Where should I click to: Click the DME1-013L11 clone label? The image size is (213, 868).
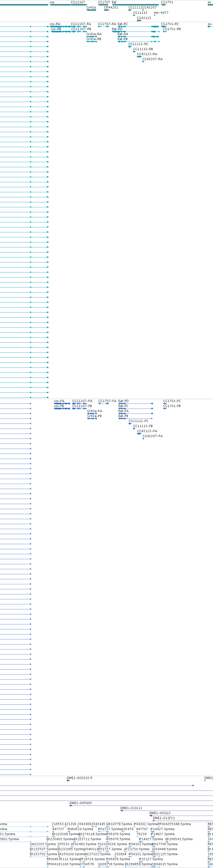click(131, 808)
